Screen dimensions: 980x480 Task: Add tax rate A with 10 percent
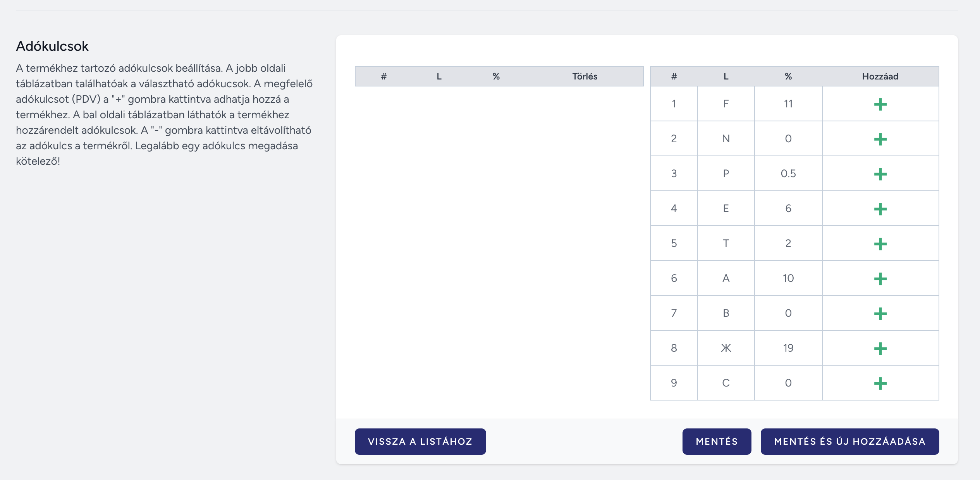coord(880,279)
